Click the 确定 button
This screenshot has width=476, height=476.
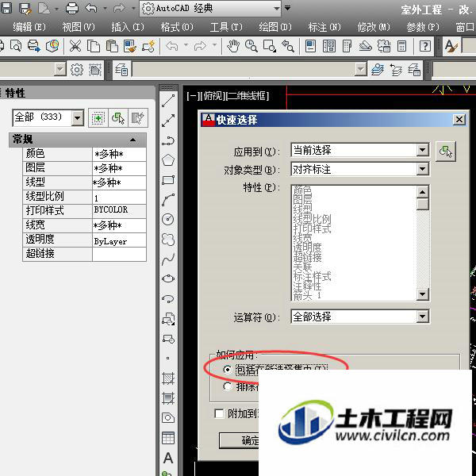pos(239,440)
